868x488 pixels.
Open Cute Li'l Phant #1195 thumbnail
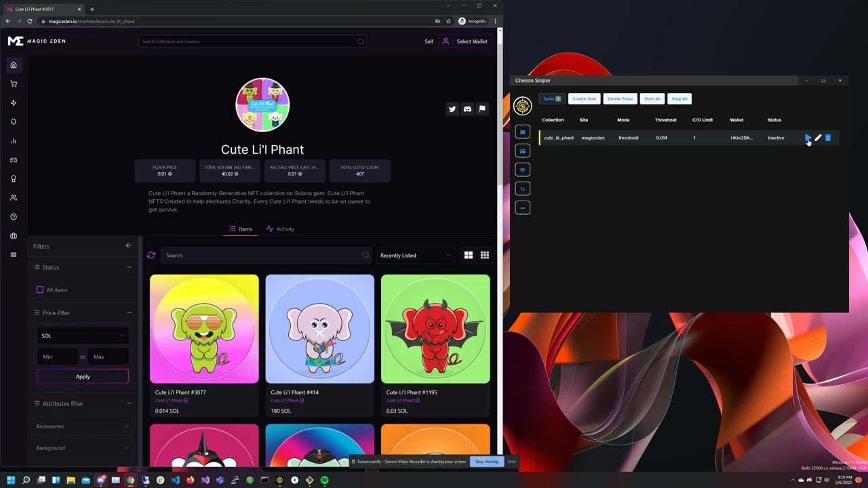point(435,329)
